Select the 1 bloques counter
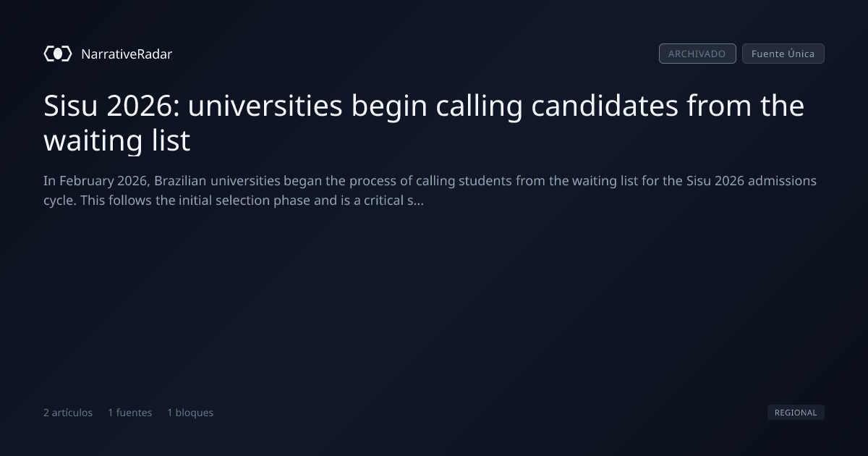Image resolution: width=868 pixels, height=456 pixels. coord(190,413)
